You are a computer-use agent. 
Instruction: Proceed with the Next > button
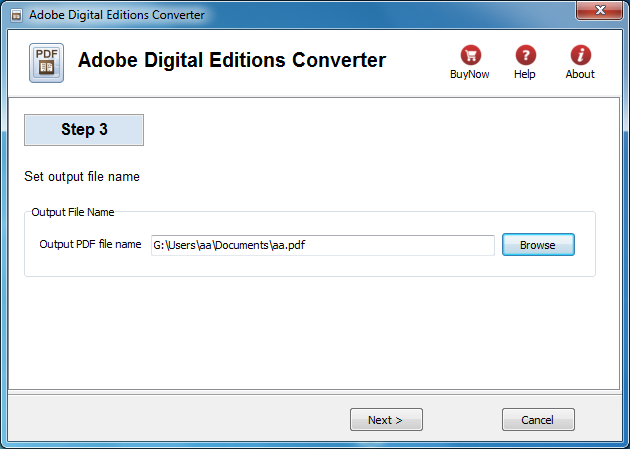[x=386, y=420]
